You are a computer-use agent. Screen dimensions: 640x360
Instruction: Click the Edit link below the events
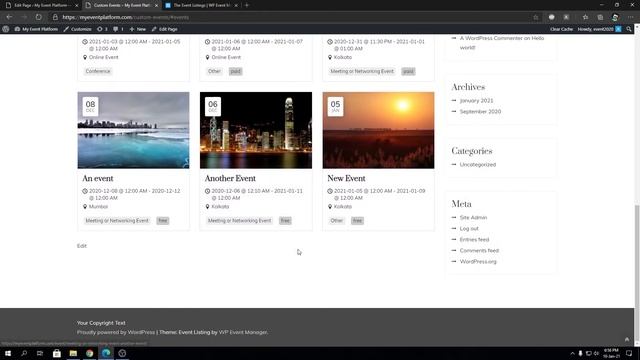point(82,246)
